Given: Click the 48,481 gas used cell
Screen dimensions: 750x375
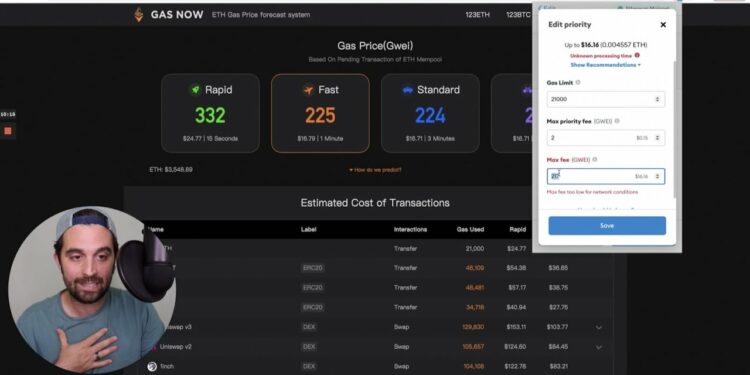Looking at the screenshot, I should (x=475, y=287).
